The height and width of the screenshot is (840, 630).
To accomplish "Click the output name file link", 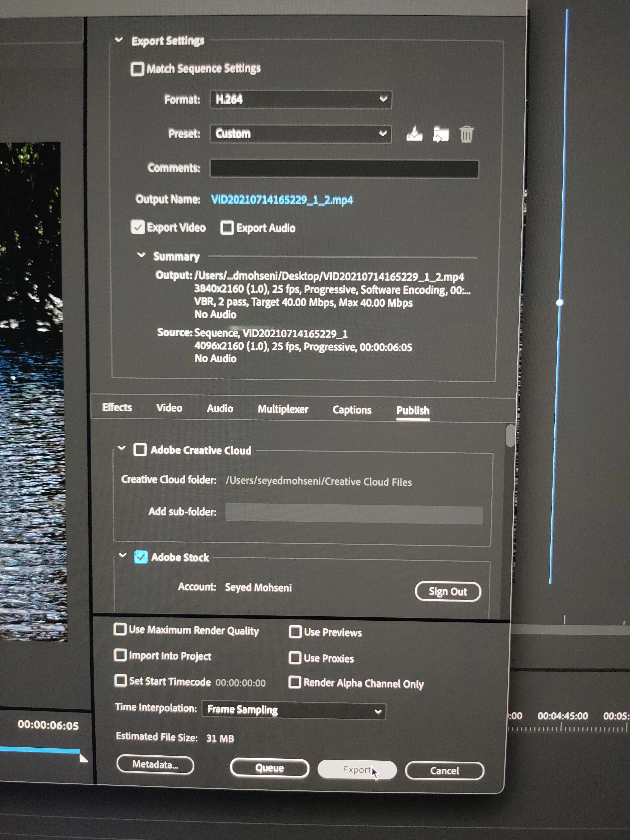I will coord(282,200).
